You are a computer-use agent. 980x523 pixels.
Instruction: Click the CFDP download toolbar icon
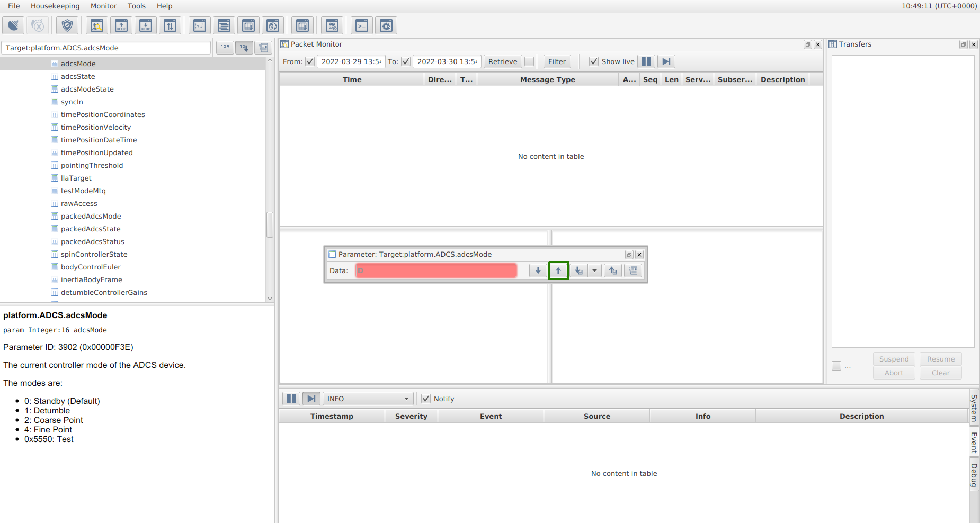[x=146, y=25]
